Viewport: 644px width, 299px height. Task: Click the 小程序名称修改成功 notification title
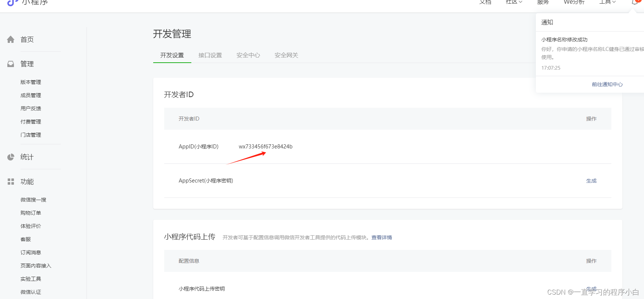click(564, 40)
